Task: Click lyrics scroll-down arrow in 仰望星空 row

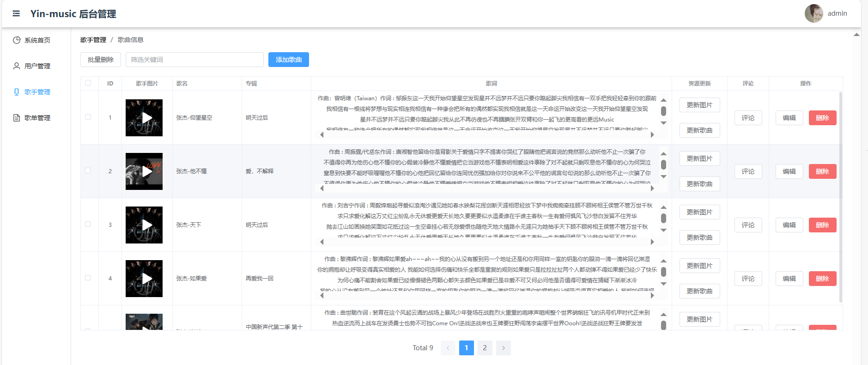Action: [x=663, y=123]
